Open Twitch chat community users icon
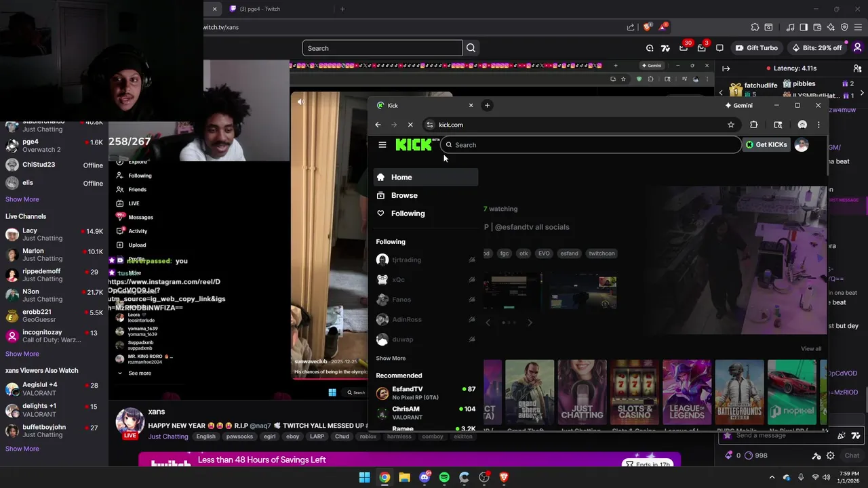 pyautogui.click(x=857, y=68)
